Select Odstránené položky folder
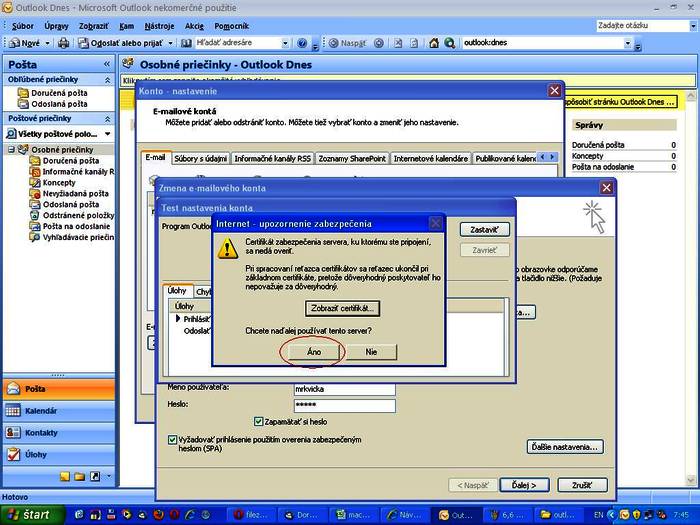 coord(71,215)
